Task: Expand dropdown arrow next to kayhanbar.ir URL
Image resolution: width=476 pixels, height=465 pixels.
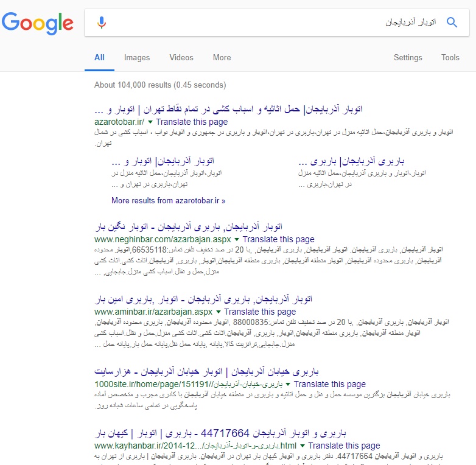Action: pyautogui.click(x=303, y=446)
